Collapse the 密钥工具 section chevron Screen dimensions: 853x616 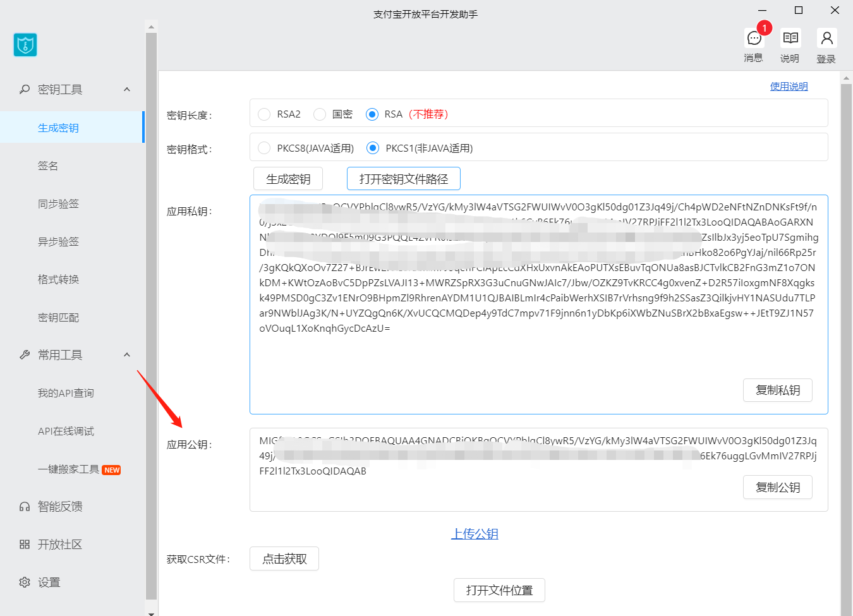tap(127, 89)
